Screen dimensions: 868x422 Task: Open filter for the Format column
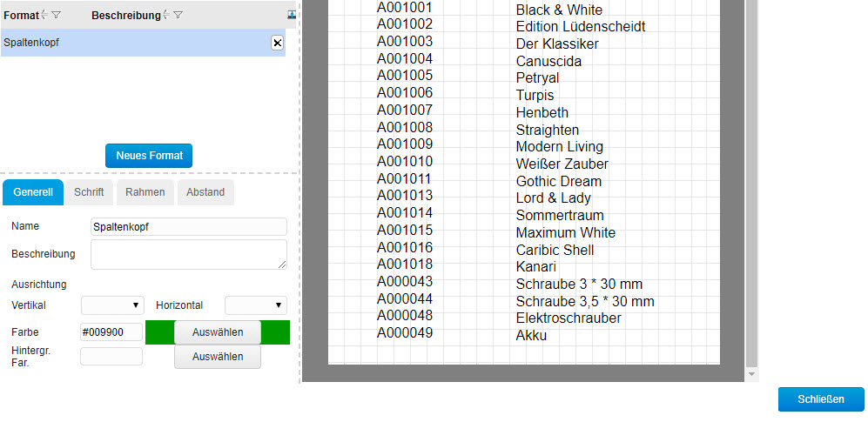pyautogui.click(x=56, y=15)
